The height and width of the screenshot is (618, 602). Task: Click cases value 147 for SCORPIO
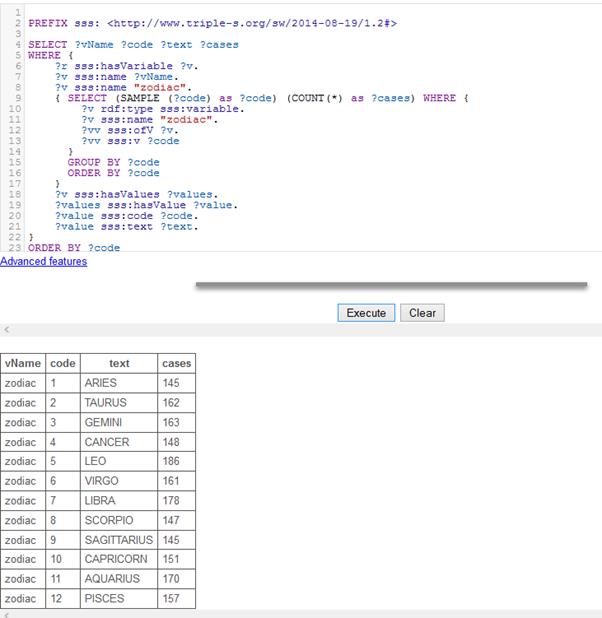tap(176, 520)
